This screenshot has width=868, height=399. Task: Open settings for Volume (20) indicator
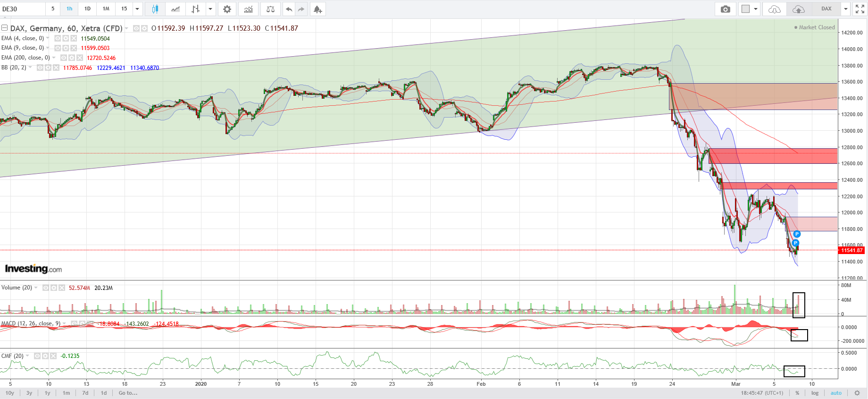click(x=54, y=288)
